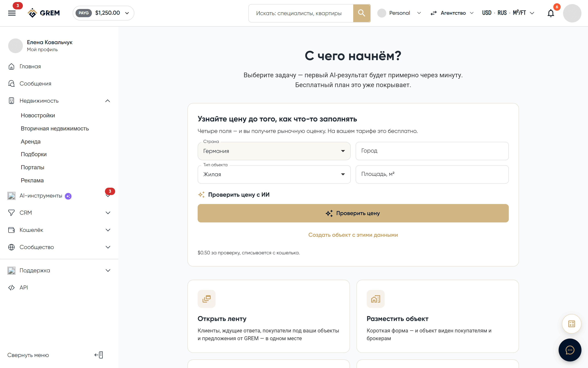
Task: Open the Personal account dropdown
Action: [x=399, y=13]
